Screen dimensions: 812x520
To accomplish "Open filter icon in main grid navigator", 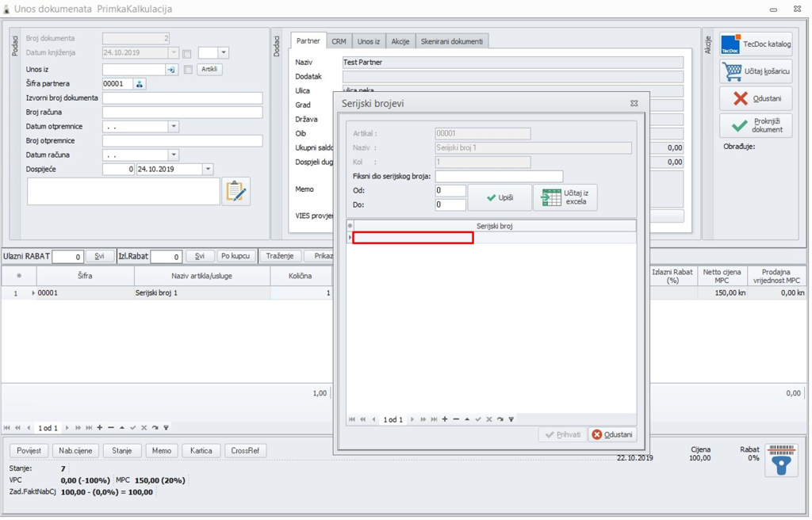I will (166, 428).
